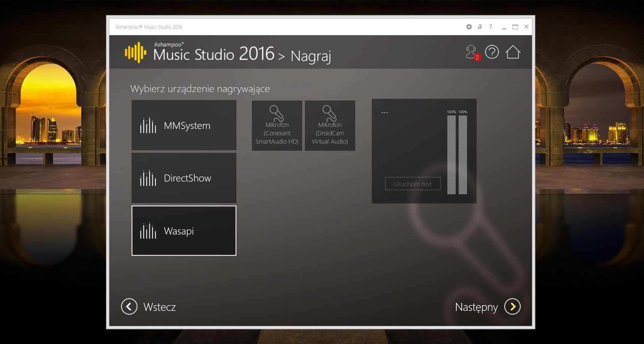The width and height of the screenshot is (644, 344).
Task: Open the settings gear in title bar
Action: coord(469,27)
